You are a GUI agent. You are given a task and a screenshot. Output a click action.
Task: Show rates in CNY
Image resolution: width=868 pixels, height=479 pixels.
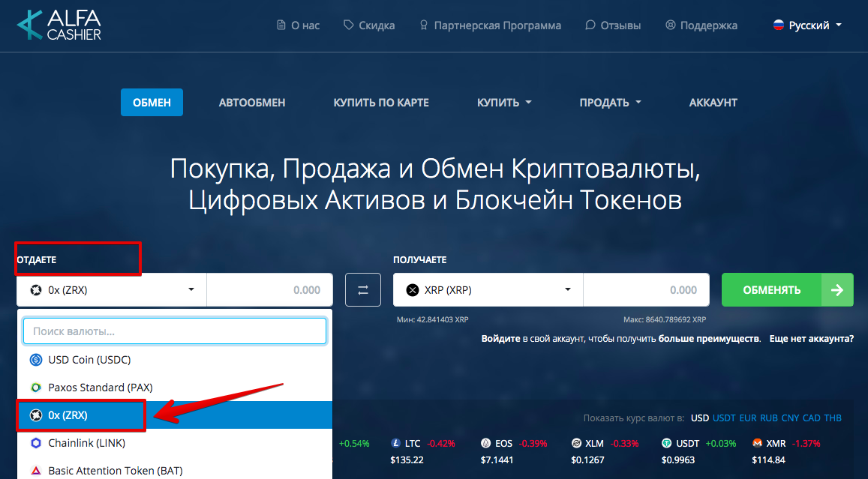point(791,418)
